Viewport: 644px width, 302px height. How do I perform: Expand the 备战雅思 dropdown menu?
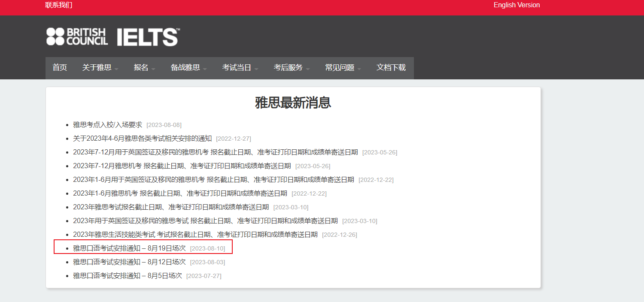[188, 68]
